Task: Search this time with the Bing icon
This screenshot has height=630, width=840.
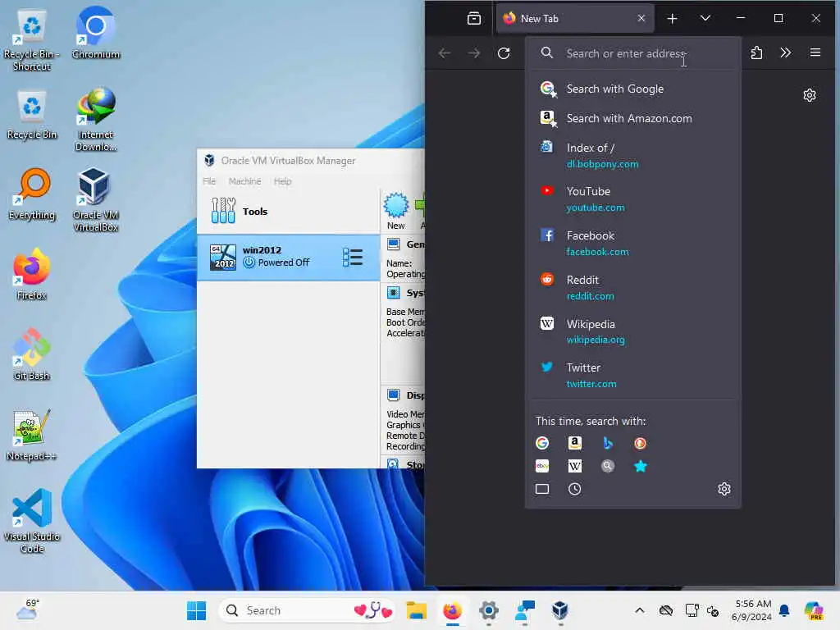Action: coord(608,443)
